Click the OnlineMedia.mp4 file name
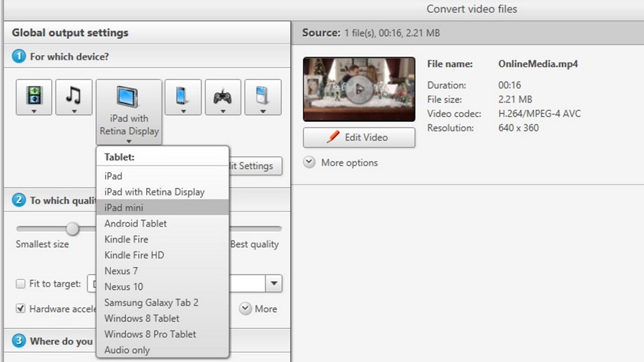 pos(538,64)
